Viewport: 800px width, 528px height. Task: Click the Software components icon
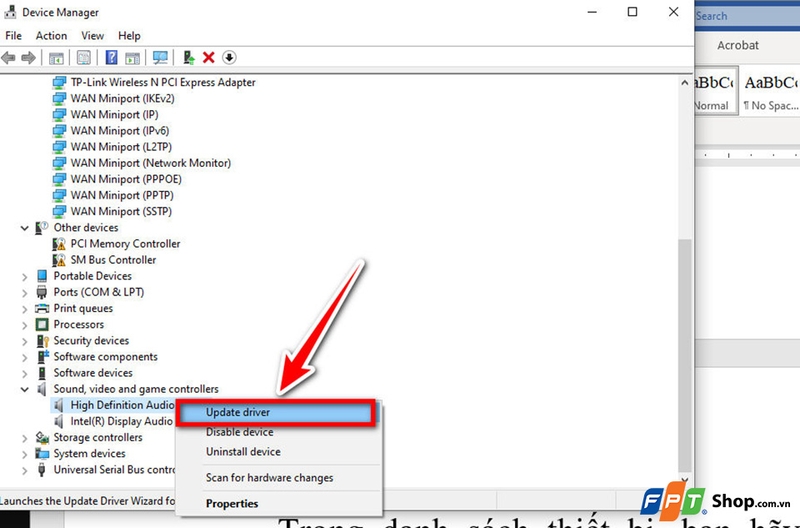(x=42, y=357)
